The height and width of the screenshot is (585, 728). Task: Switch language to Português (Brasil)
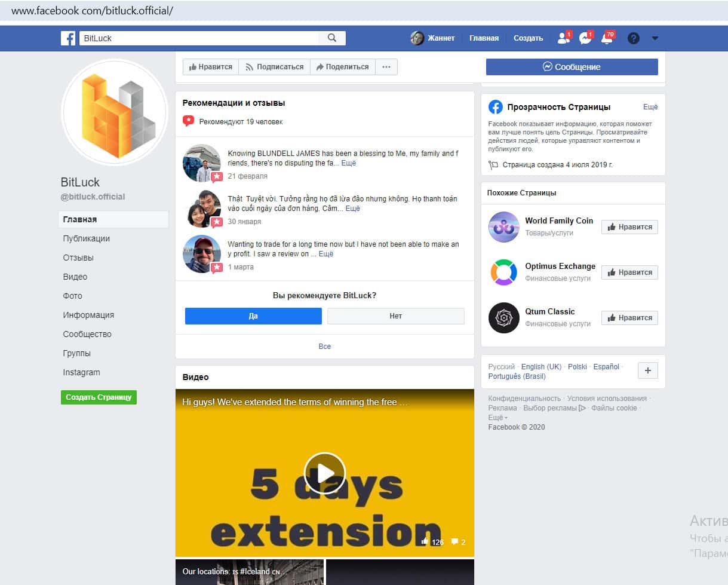click(x=517, y=376)
